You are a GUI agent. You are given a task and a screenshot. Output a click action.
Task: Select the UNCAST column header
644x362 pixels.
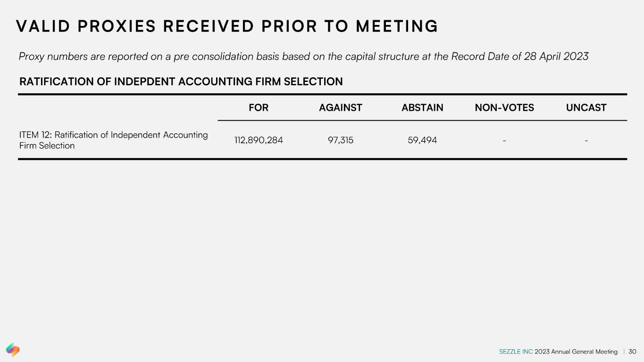(586, 108)
